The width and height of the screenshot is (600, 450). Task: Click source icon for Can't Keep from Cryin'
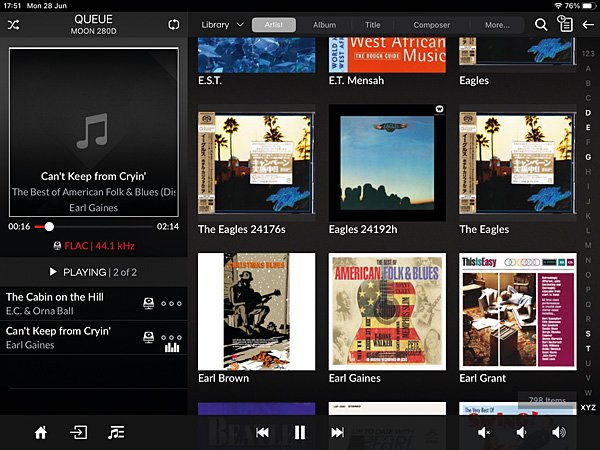[148, 337]
